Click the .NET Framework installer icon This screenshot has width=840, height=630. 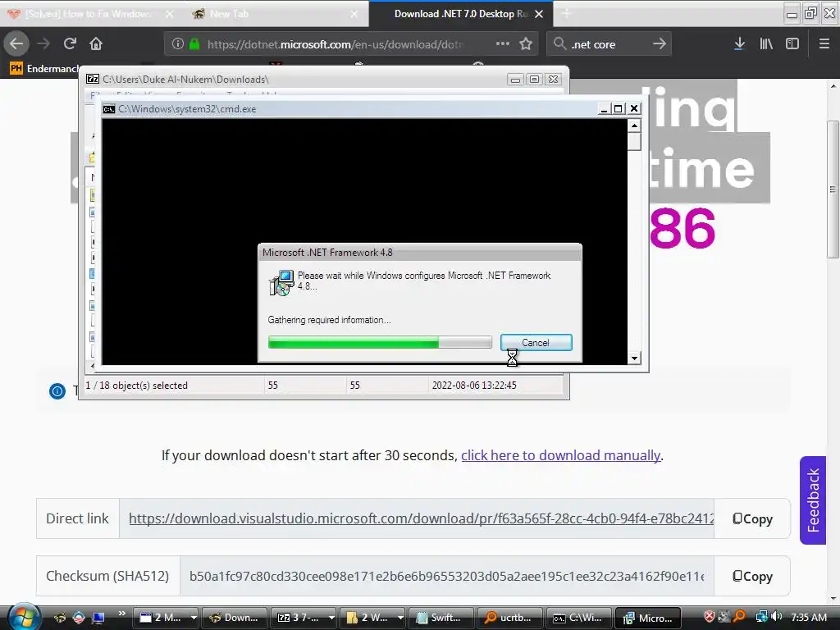tap(281, 283)
